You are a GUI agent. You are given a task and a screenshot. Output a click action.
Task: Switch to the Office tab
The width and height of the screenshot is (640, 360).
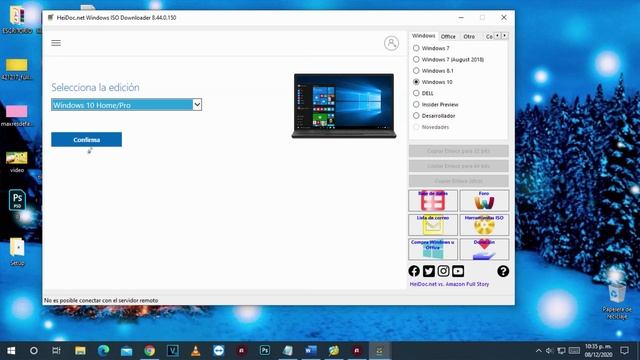(x=448, y=36)
